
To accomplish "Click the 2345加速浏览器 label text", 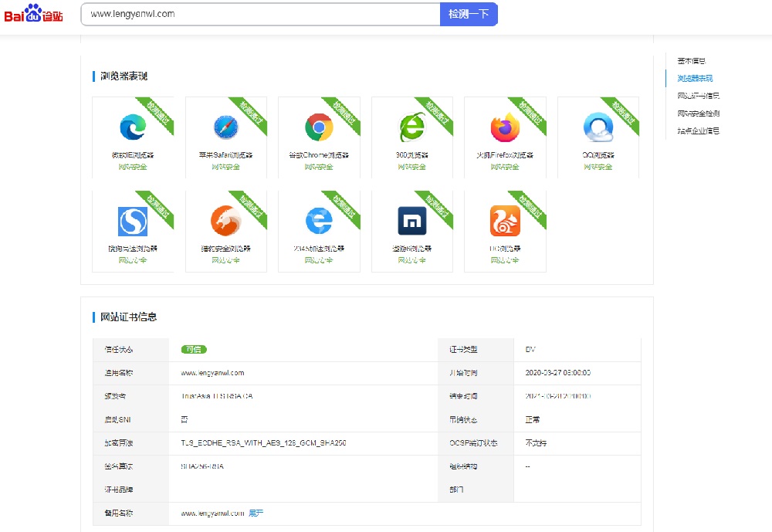I will pyautogui.click(x=319, y=249).
